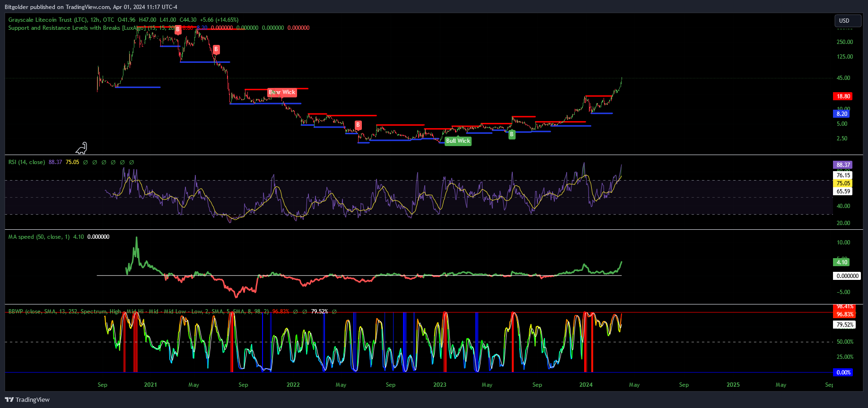Click the red 18.80 resistance price tag
The image size is (868, 408).
842,96
